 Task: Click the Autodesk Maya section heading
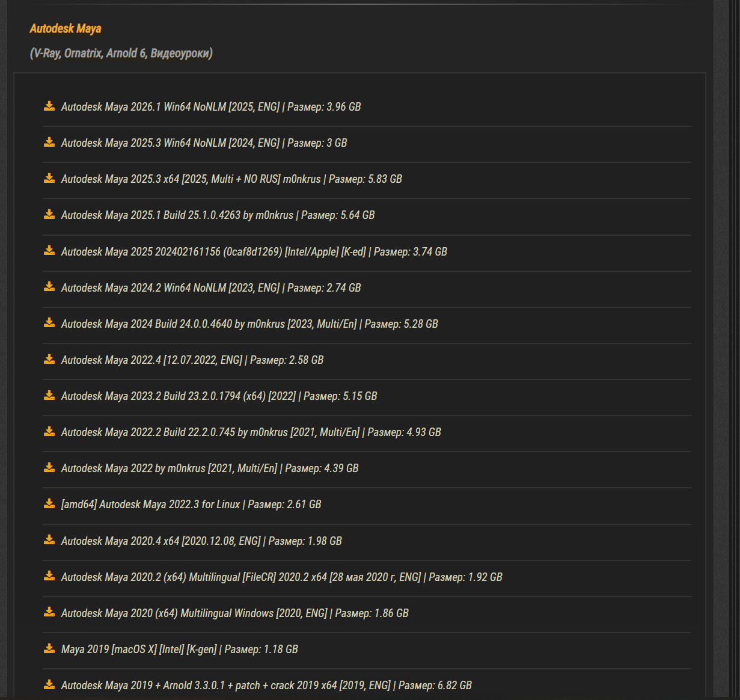[66, 29]
